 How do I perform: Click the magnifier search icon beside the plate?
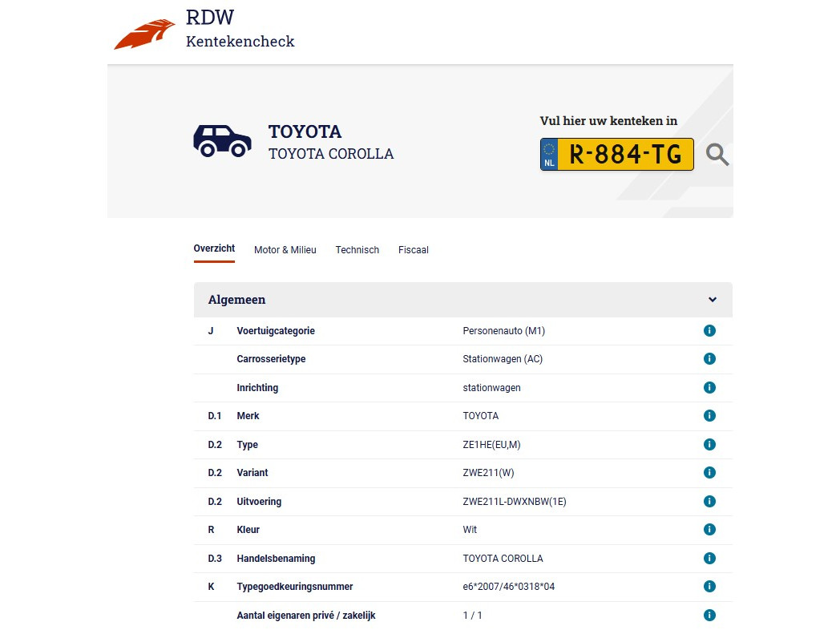(717, 155)
